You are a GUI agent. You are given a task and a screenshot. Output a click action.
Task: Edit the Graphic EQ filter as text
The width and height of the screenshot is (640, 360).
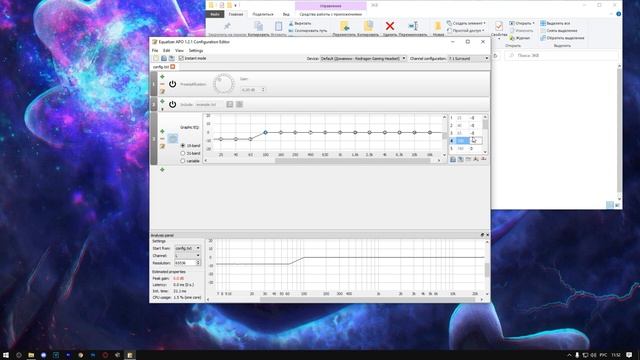162,146
